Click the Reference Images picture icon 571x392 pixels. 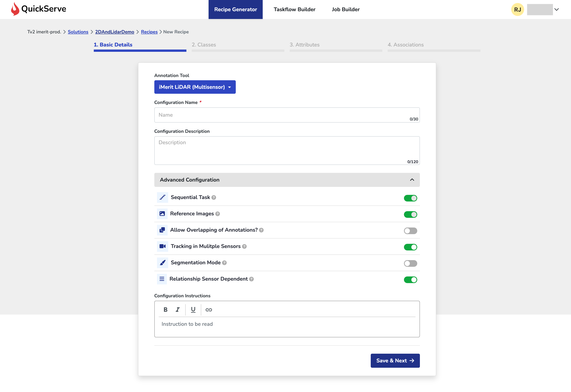162,214
